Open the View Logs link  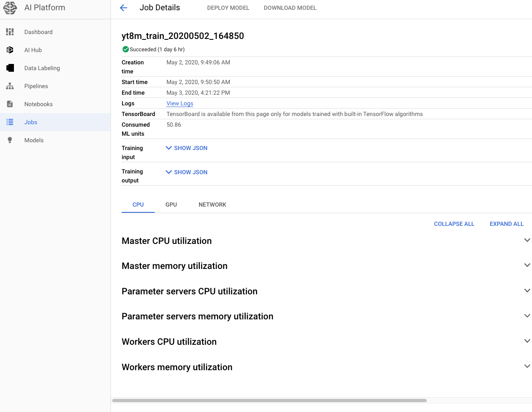click(180, 103)
